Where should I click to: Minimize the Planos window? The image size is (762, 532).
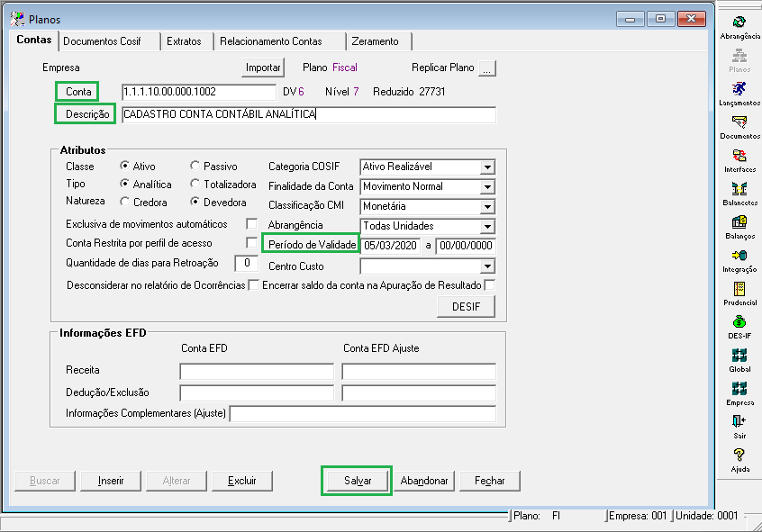[630, 19]
